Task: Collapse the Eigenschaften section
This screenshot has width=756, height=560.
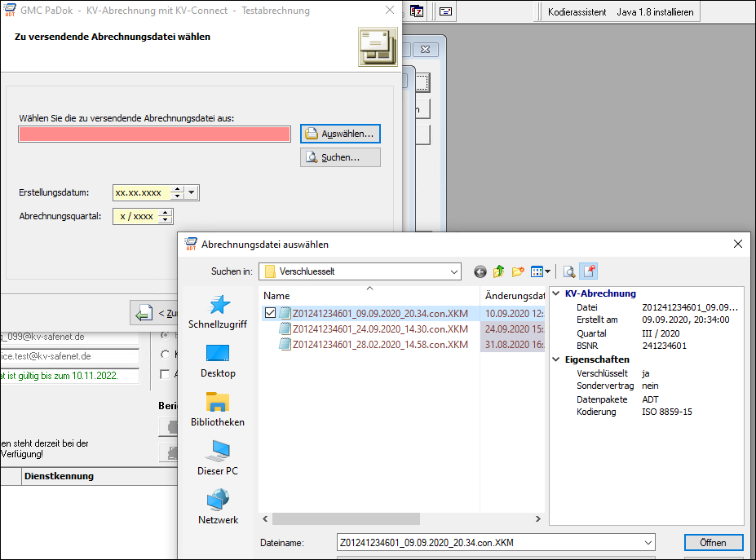Action: click(x=556, y=359)
